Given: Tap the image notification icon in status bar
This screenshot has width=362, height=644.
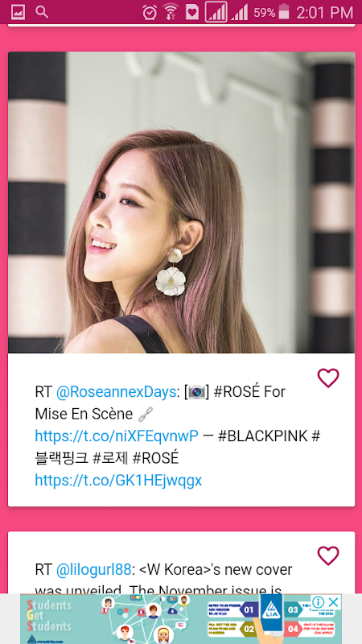Looking at the screenshot, I should coord(18,12).
